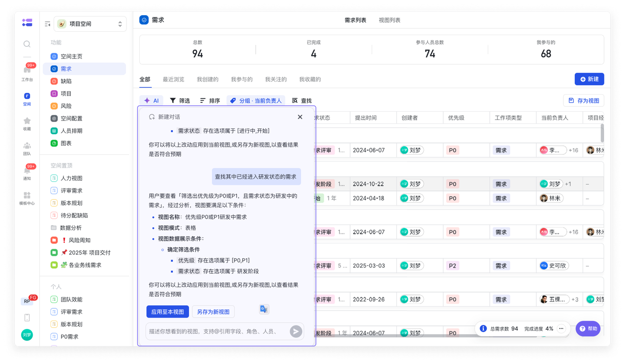Open 工作台 workbench icon
Image resolution: width=625 pixels, height=364 pixels.
pyautogui.click(x=27, y=71)
